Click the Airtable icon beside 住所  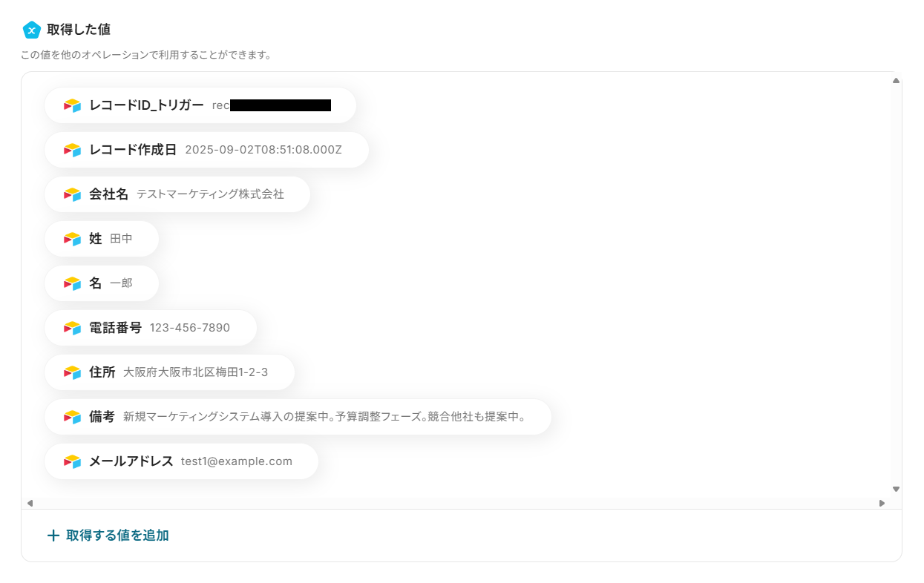[x=72, y=372]
